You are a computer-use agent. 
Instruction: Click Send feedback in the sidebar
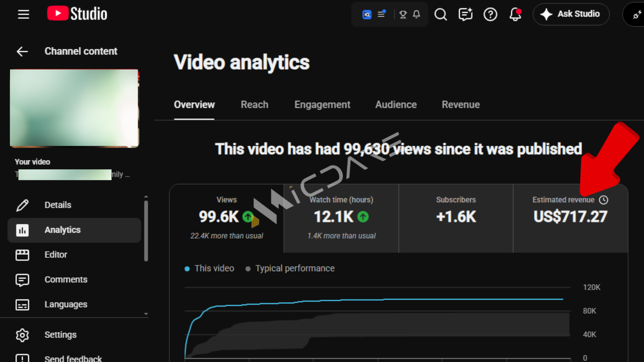[73, 358]
